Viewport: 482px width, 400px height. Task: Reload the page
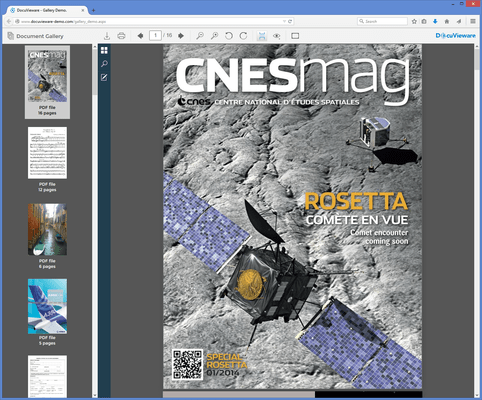(x=290, y=21)
